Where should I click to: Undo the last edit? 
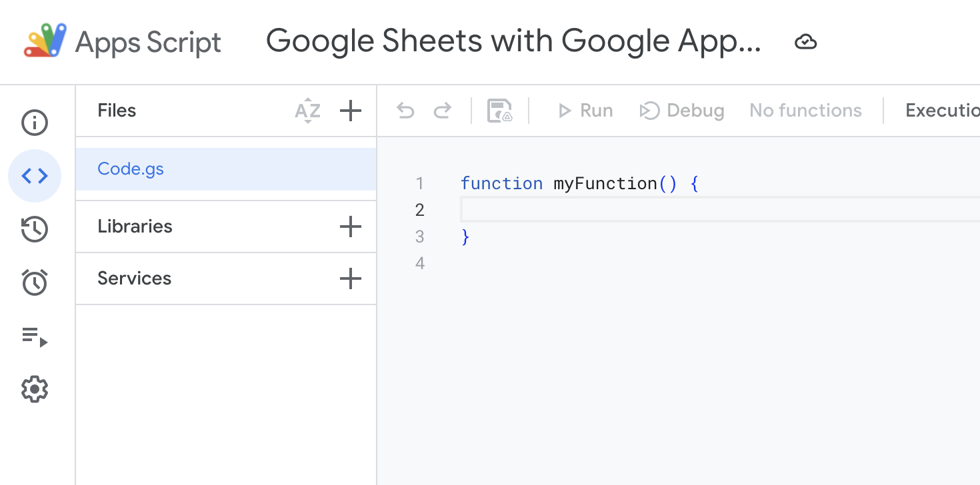[405, 111]
